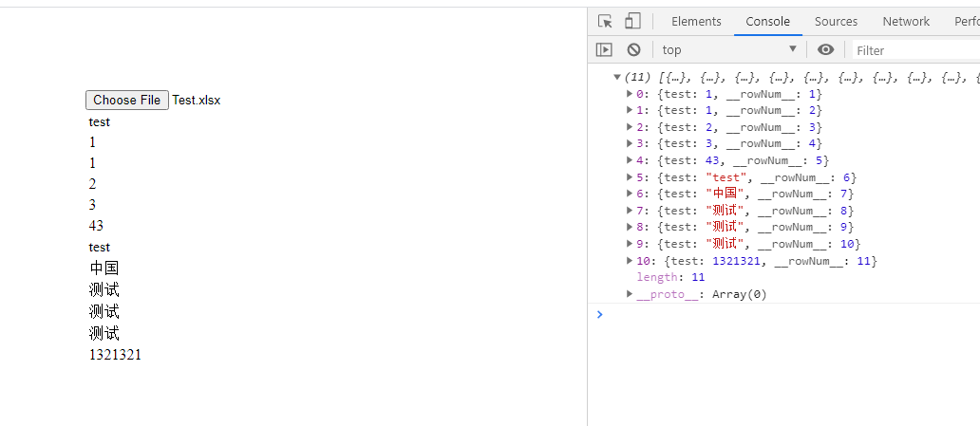Expand array entry 5 with value "test"

click(x=630, y=176)
